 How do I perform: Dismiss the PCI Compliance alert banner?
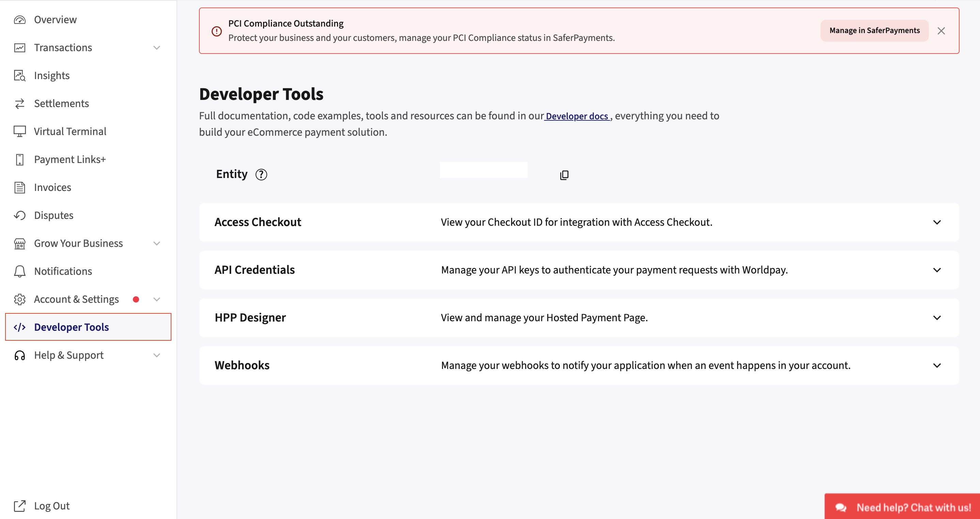[x=941, y=31]
